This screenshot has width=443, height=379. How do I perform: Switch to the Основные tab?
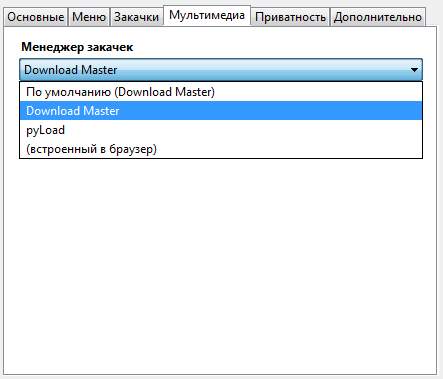click(36, 17)
